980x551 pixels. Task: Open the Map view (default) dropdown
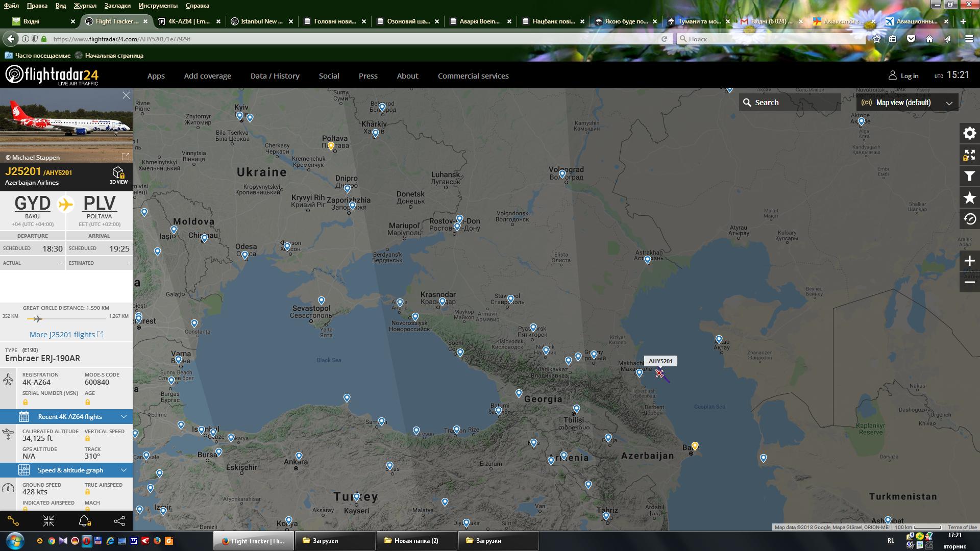tap(907, 103)
